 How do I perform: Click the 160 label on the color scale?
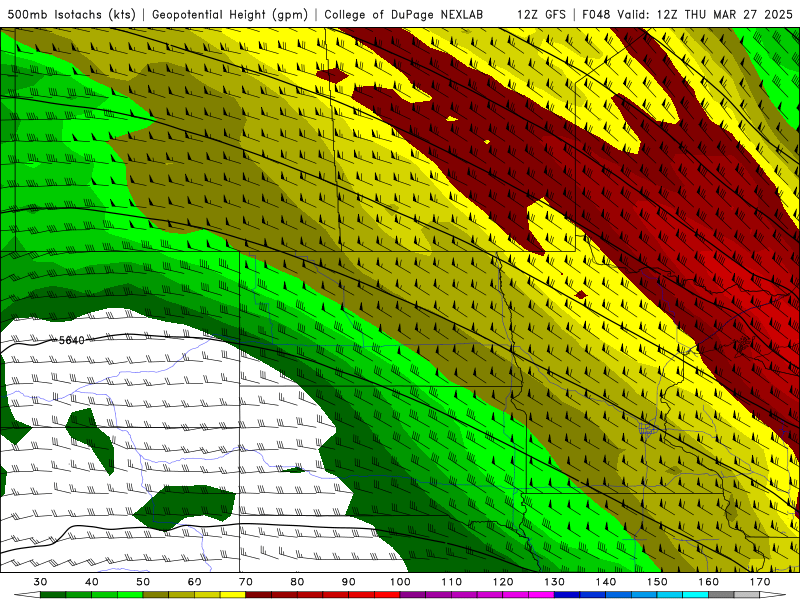pos(709,582)
